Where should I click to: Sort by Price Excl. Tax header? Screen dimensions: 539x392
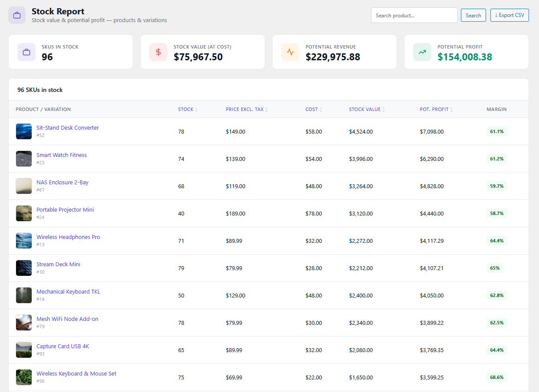coord(246,109)
